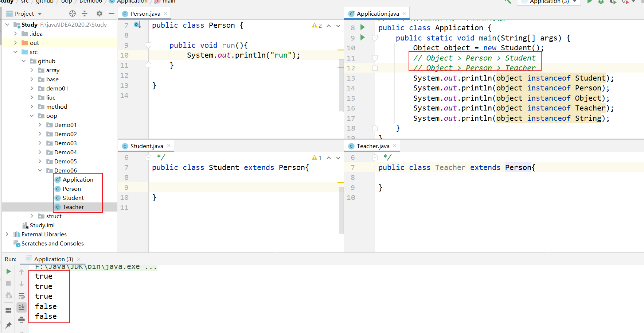The width and height of the screenshot is (644, 333).
Task: Click the Collapse All icon in Project panel
Action: tap(85, 13)
